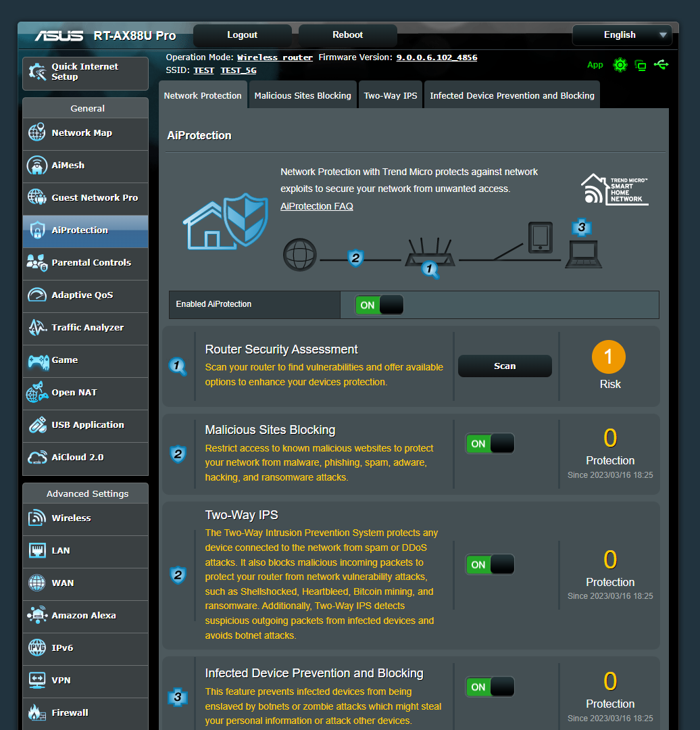Open the English language dropdown

[x=622, y=35]
